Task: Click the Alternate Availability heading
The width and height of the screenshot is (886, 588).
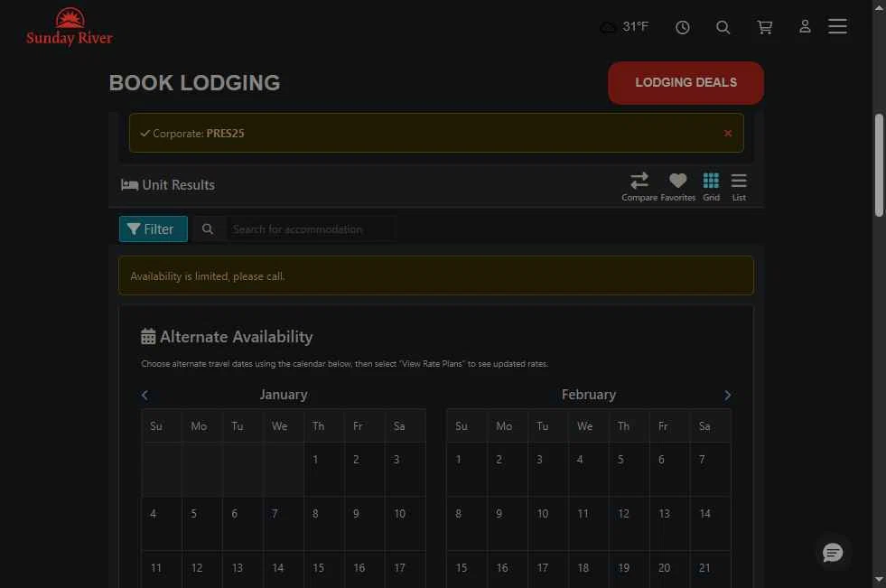Action: pyautogui.click(x=227, y=337)
